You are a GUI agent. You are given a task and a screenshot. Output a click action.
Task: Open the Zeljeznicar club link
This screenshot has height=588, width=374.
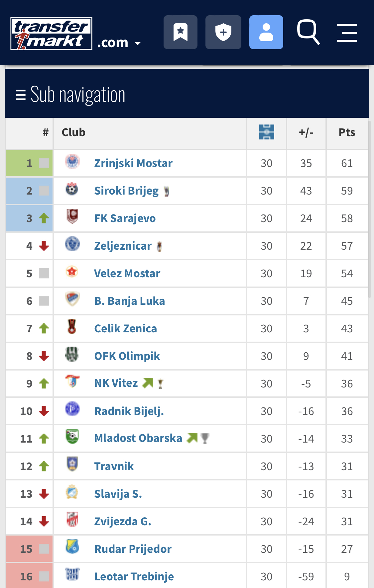[x=123, y=246]
